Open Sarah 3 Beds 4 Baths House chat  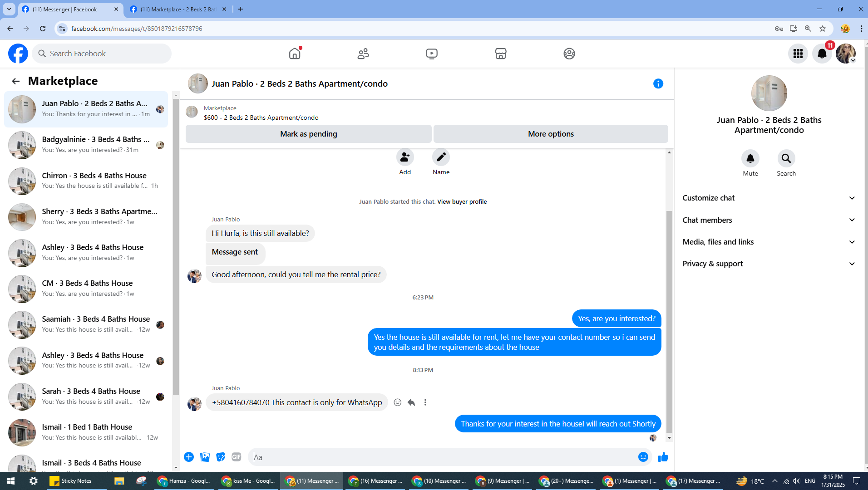(x=86, y=397)
